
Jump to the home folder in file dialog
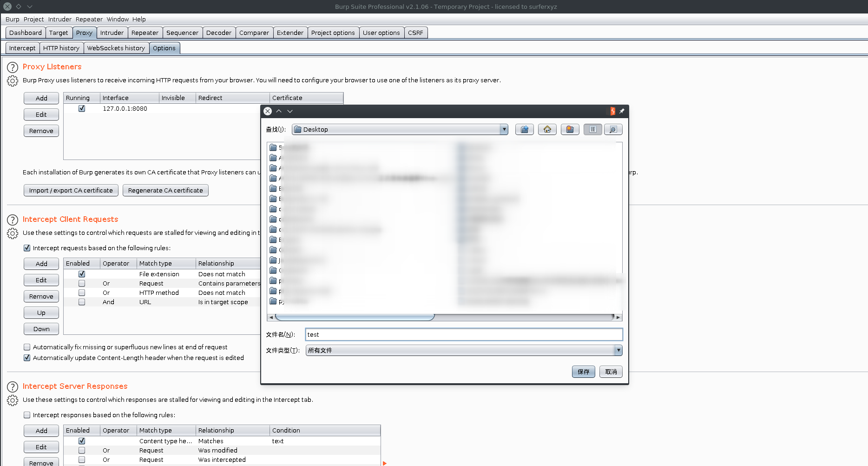[x=547, y=129]
